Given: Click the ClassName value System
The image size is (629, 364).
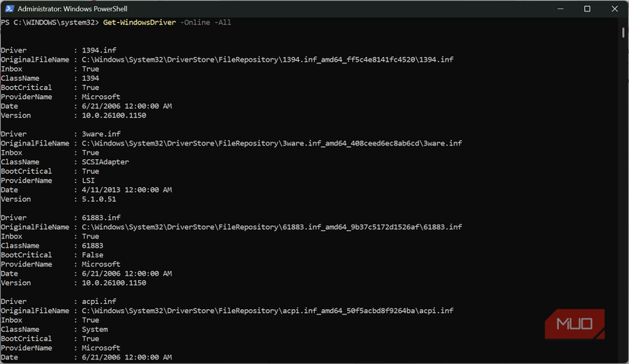Looking at the screenshot, I should click(95, 330).
